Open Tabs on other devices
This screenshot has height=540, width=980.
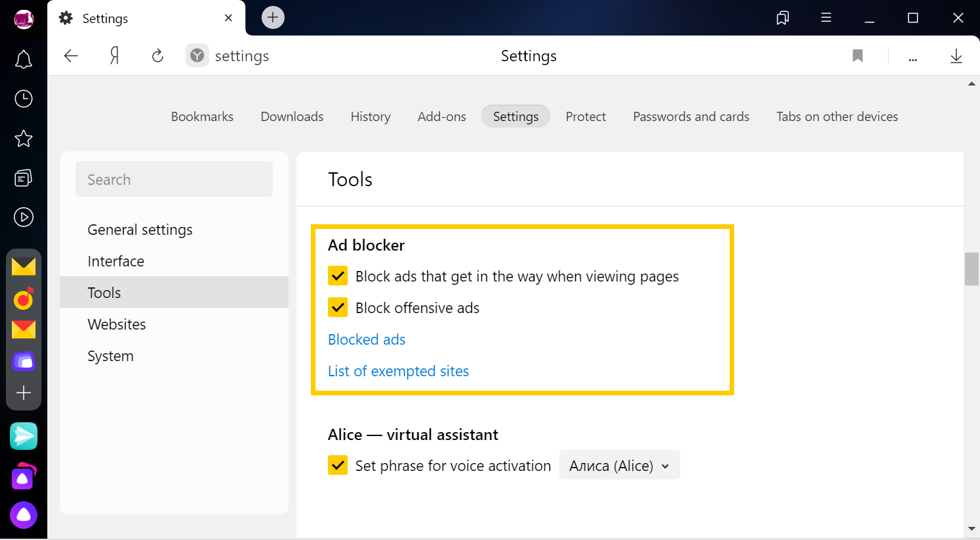[x=837, y=116]
